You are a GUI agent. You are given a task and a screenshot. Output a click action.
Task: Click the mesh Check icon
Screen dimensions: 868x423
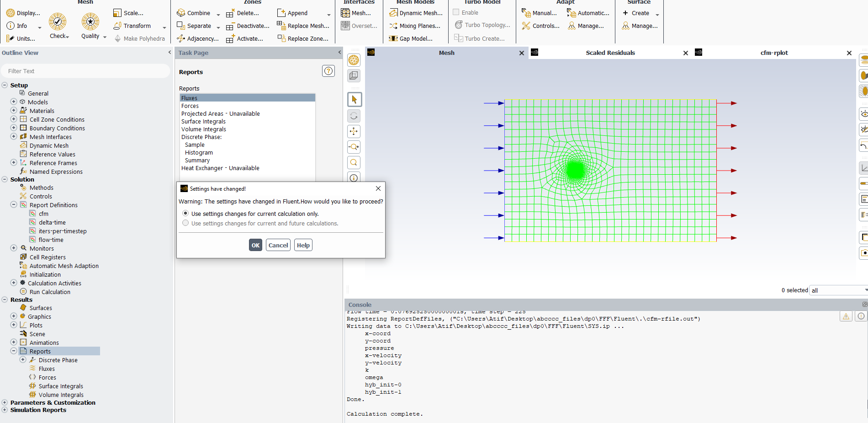pyautogui.click(x=58, y=22)
